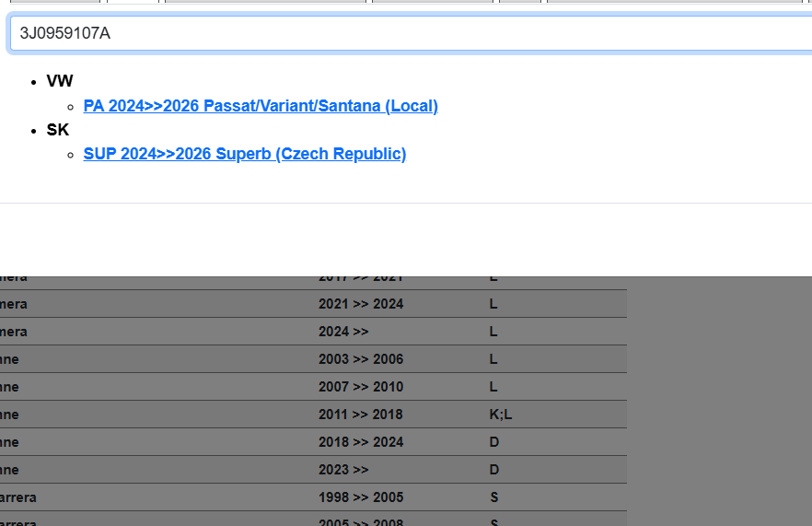Select the 2007 >> 2010 year cell
This screenshot has width=812, height=526.
click(361, 387)
